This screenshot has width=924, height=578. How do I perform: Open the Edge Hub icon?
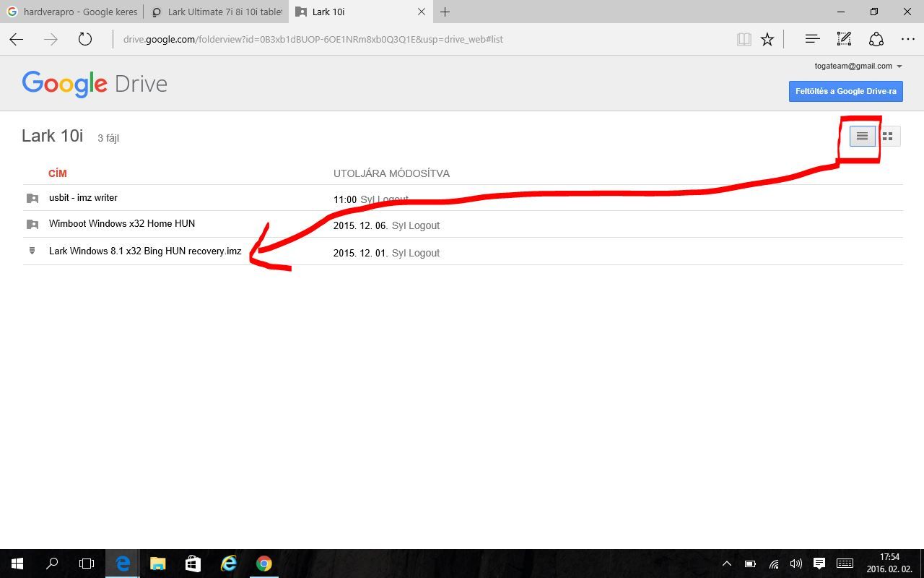coord(812,39)
